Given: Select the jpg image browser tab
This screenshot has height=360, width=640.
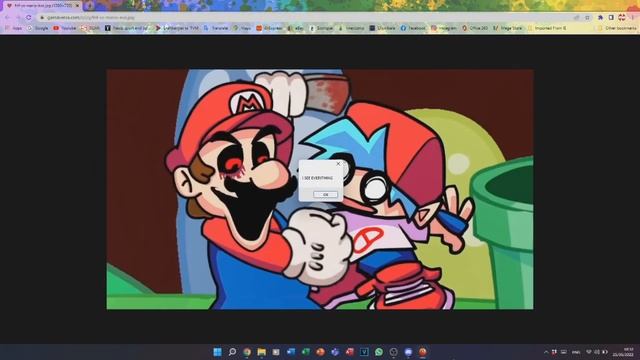Looking at the screenshot, I should [x=41, y=6].
